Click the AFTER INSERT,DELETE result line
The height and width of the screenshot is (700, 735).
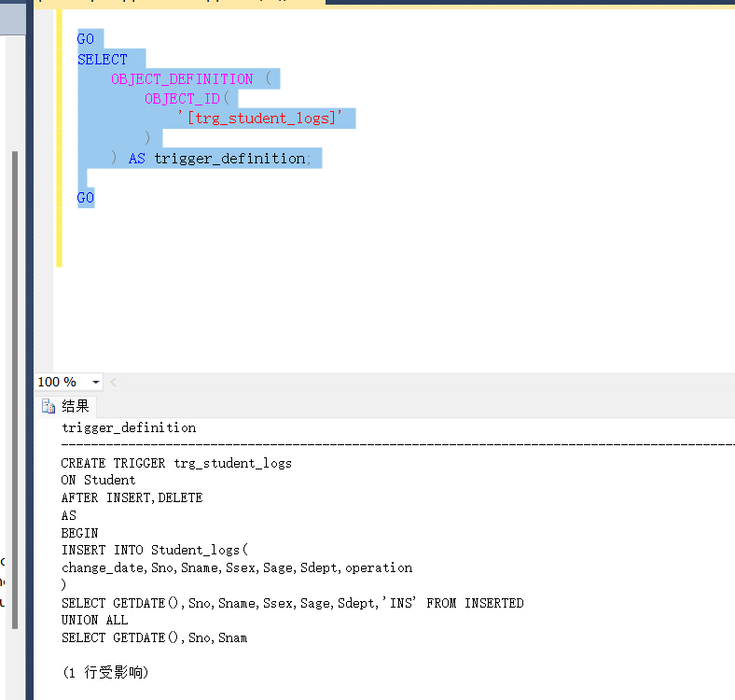click(x=132, y=497)
